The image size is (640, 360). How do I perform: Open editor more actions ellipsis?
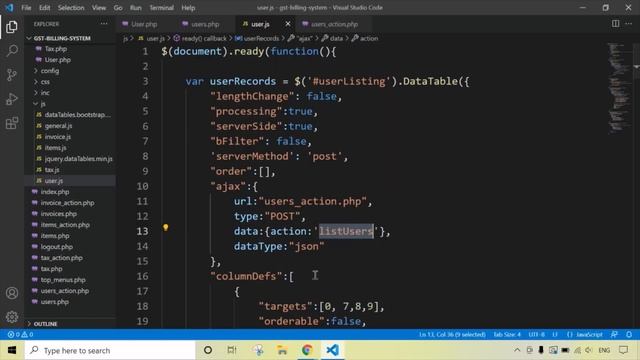(x=628, y=24)
